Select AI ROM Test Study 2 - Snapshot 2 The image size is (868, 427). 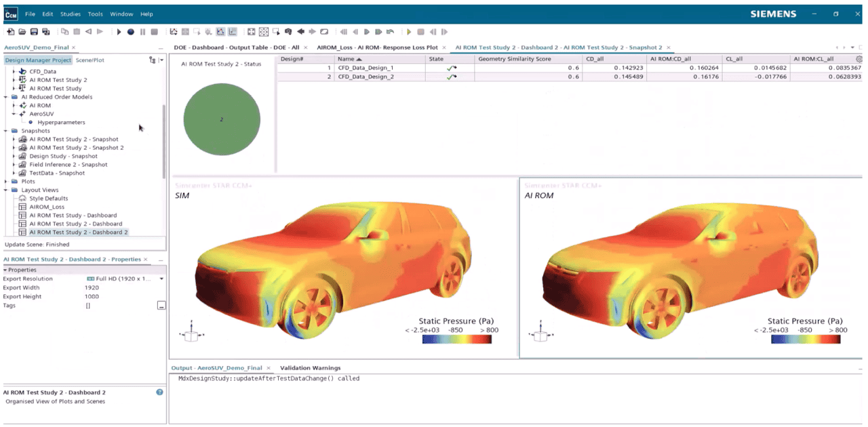click(x=76, y=148)
